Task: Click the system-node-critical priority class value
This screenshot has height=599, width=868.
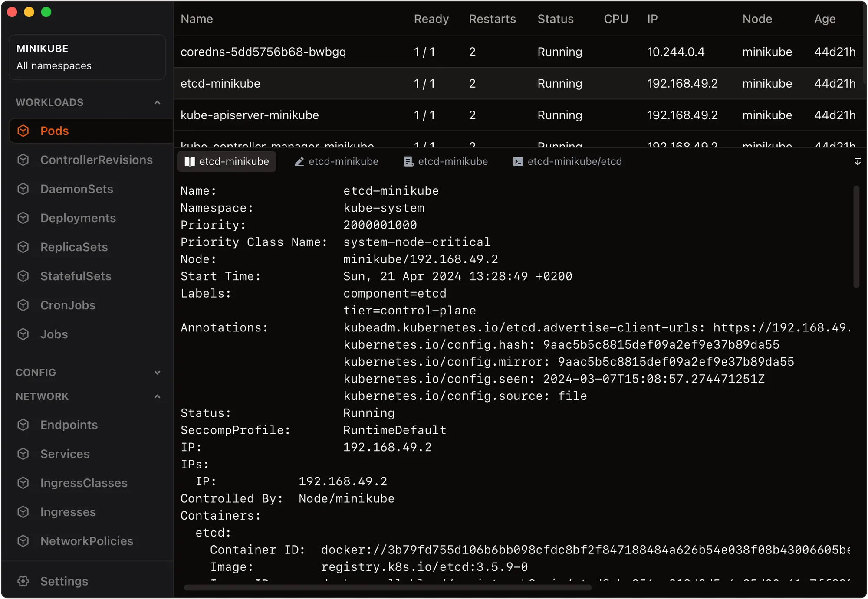Action: [x=417, y=242]
